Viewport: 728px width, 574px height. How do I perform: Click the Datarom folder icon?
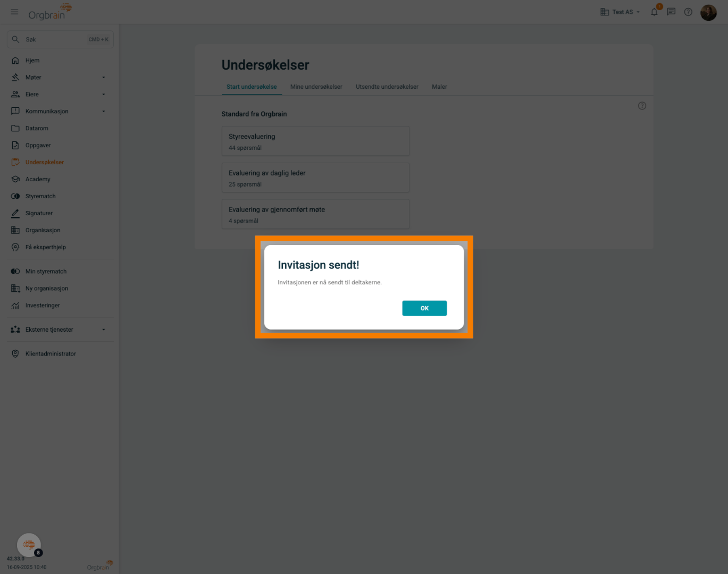coord(15,129)
